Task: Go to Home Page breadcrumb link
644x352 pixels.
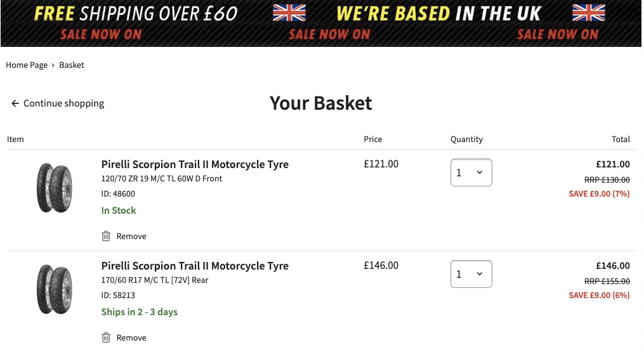Action: [x=27, y=65]
